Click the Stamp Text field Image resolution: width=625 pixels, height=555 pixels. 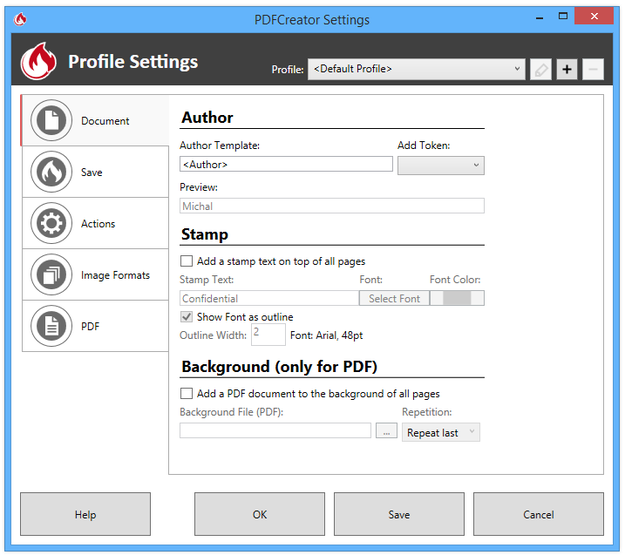tap(269, 298)
